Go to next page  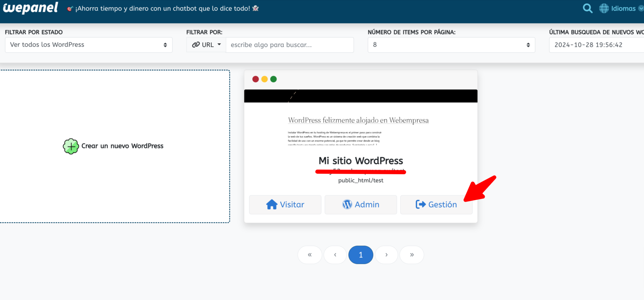(386, 255)
